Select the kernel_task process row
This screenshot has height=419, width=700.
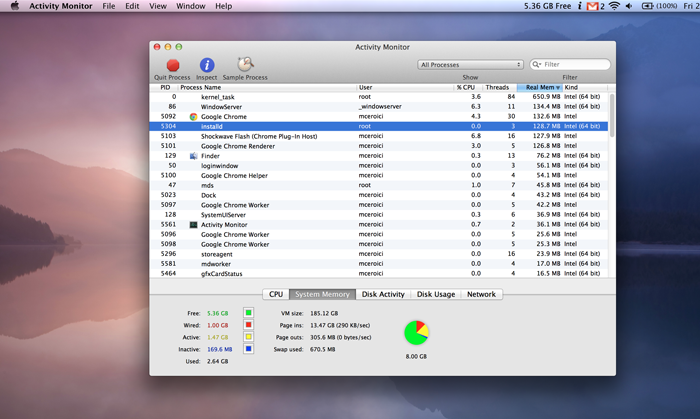[x=379, y=97]
